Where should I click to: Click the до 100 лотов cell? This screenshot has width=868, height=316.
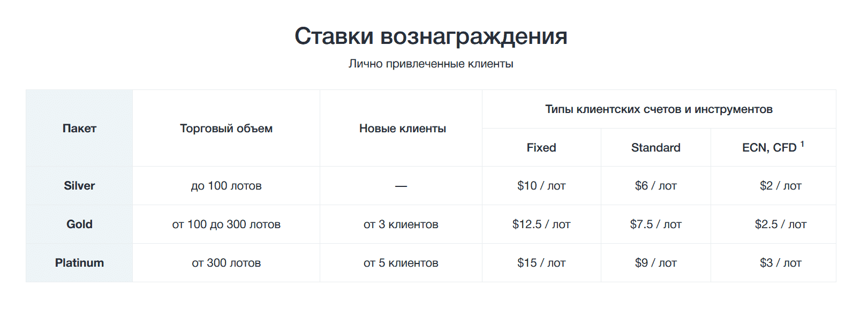click(x=226, y=186)
